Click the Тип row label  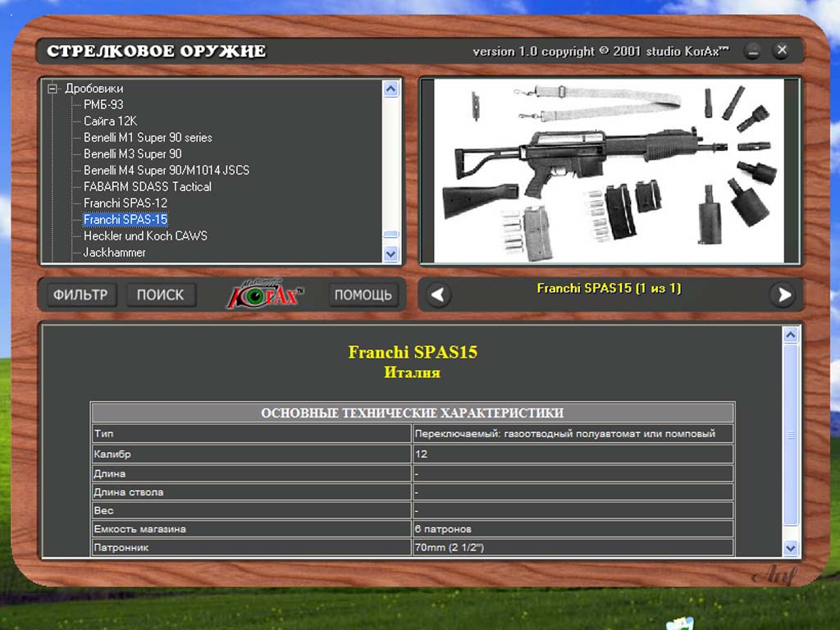104,433
